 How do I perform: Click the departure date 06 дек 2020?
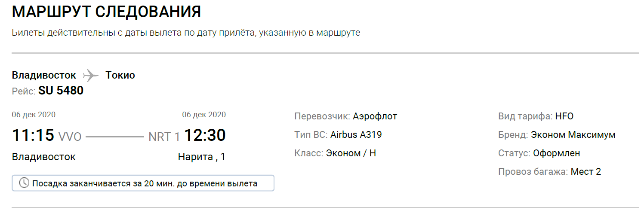tap(34, 115)
